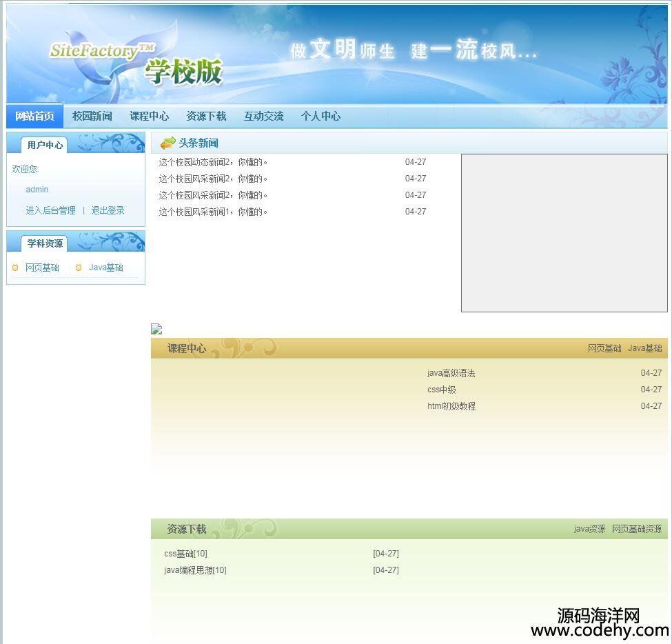672x644 pixels.
Task: Click the bullet icon beside 网页基础
Action: click(15, 268)
